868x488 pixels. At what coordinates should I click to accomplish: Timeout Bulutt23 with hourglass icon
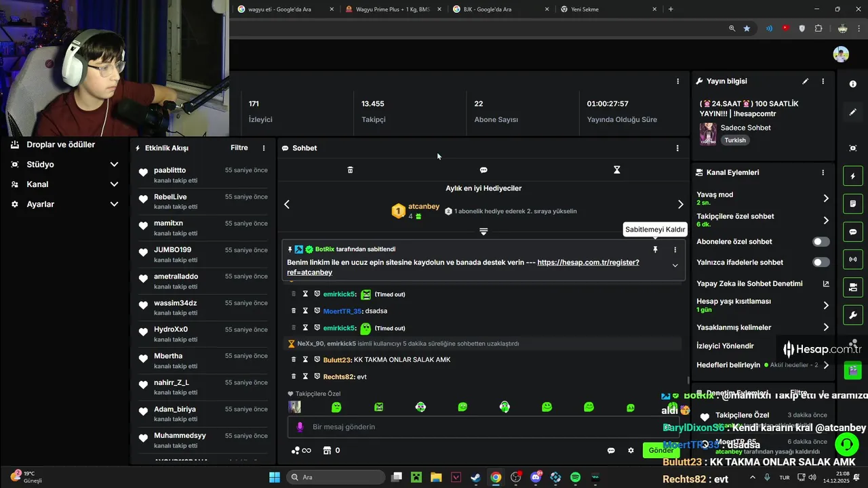click(x=305, y=360)
